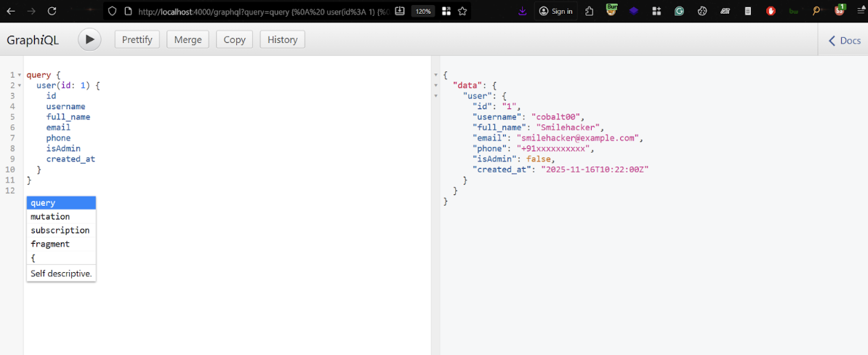The height and width of the screenshot is (355, 868).
Task: Click the shield tracking protection icon
Action: click(x=112, y=11)
